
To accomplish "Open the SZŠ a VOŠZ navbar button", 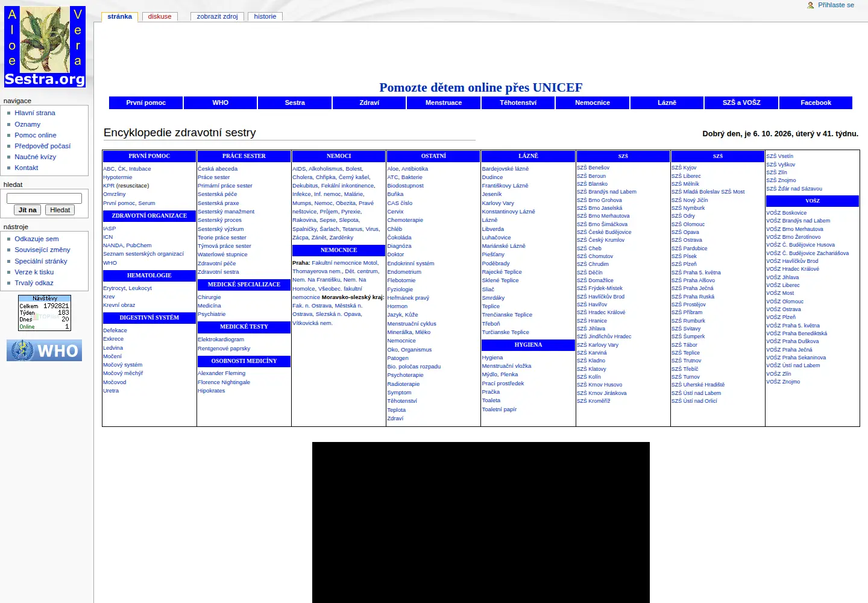I will [x=741, y=103].
